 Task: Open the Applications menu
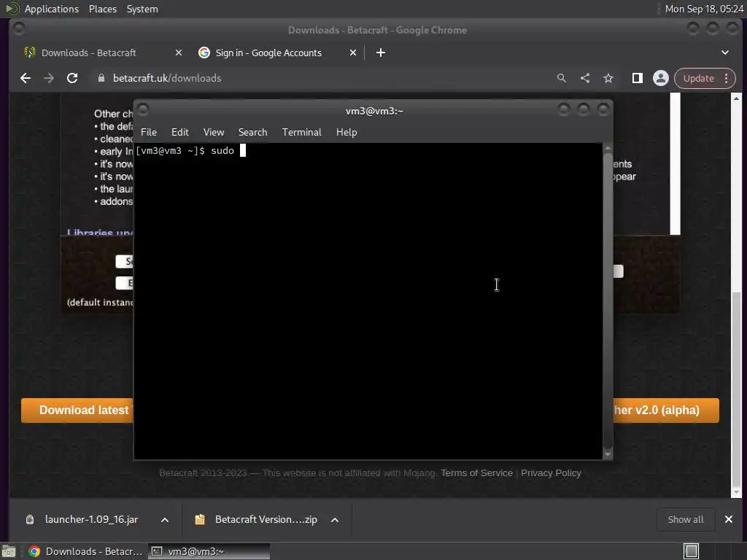coord(52,9)
